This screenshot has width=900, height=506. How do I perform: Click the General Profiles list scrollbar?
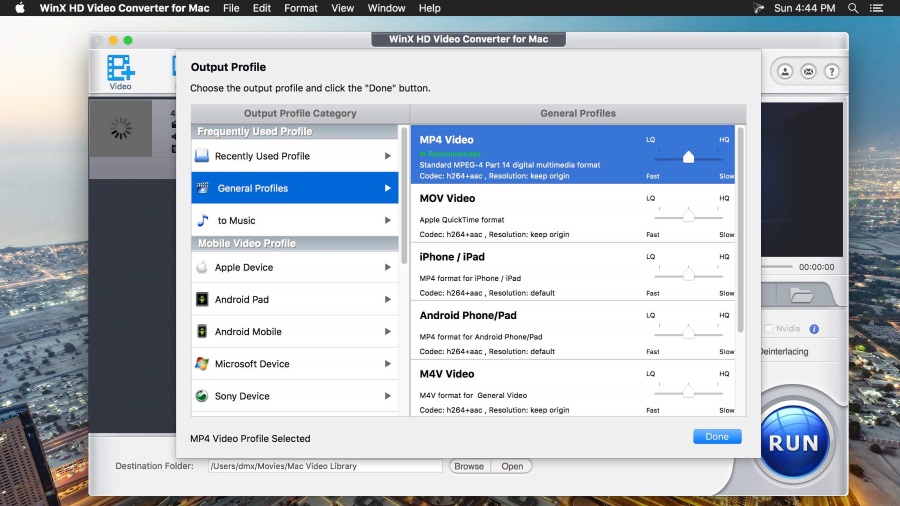(740, 229)
